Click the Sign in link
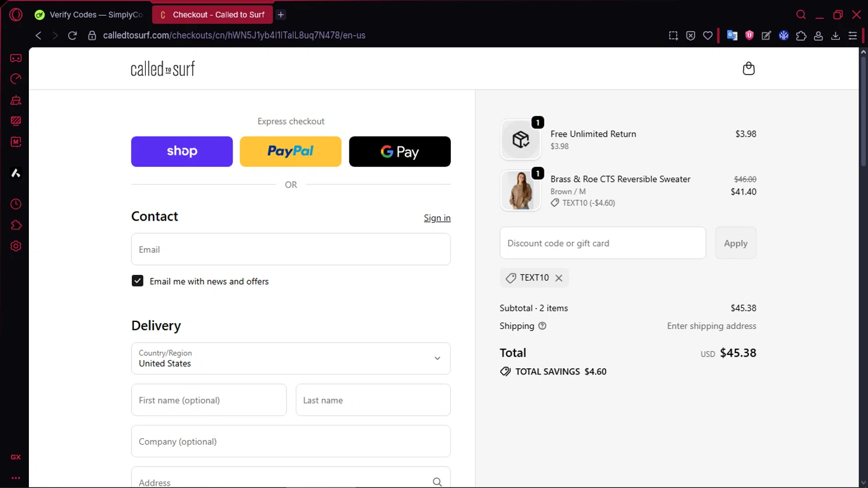 (x=437, y=218)
